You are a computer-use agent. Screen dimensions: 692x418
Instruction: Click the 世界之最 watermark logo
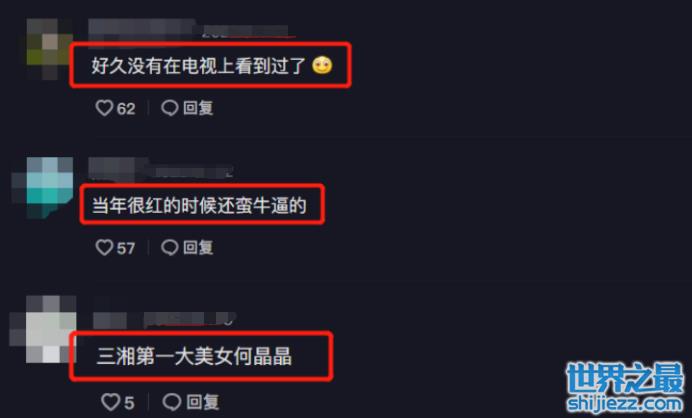tap(624, 378)
